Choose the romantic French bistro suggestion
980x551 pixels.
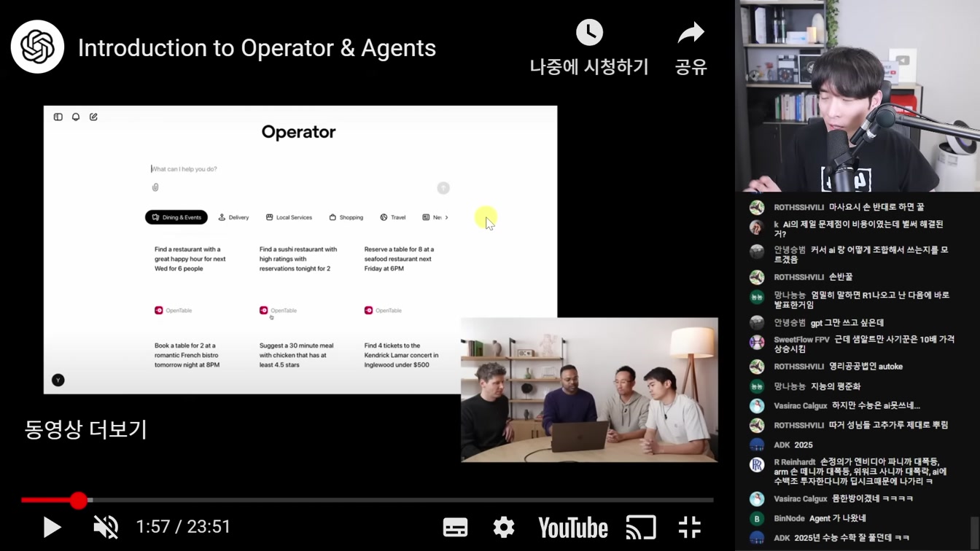(x=187, y=355)
